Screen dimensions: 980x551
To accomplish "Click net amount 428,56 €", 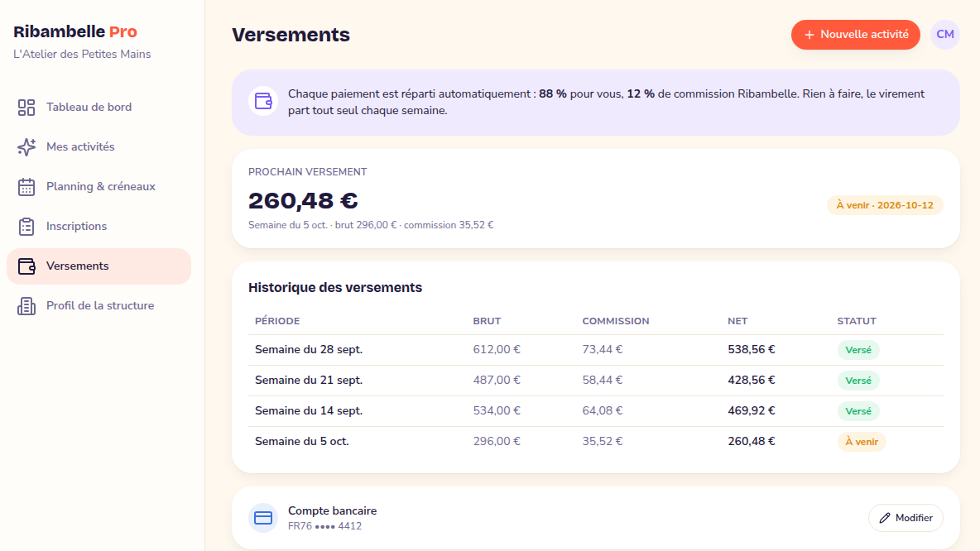I will click(752, 381).
